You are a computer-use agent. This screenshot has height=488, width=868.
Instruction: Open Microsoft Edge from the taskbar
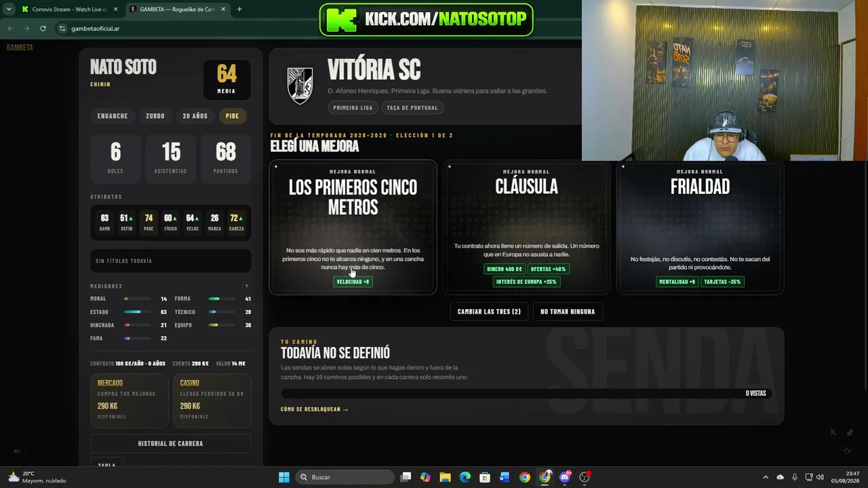pyautogui.click(x=465, y=477)
